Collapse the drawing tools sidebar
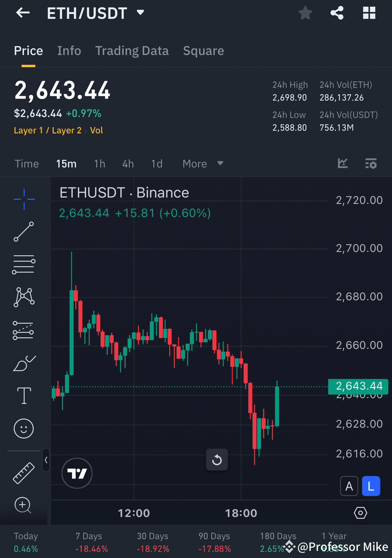 tap(46, 460)
